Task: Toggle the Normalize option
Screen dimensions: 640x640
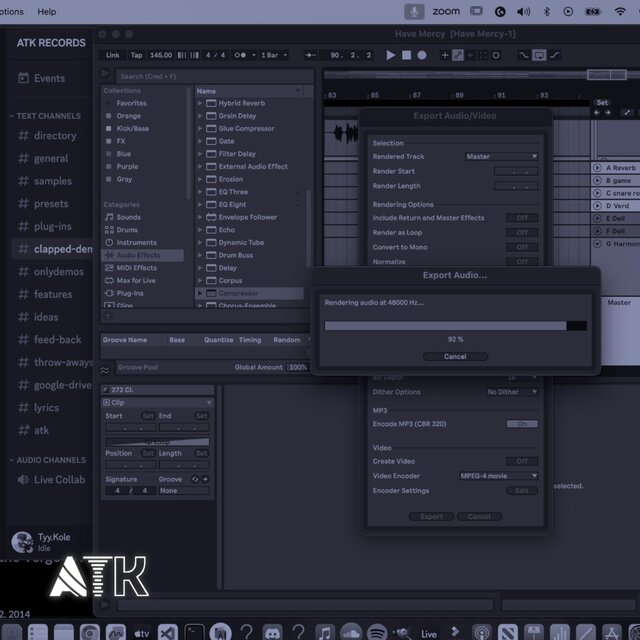Action: click(x=522, y=261)
